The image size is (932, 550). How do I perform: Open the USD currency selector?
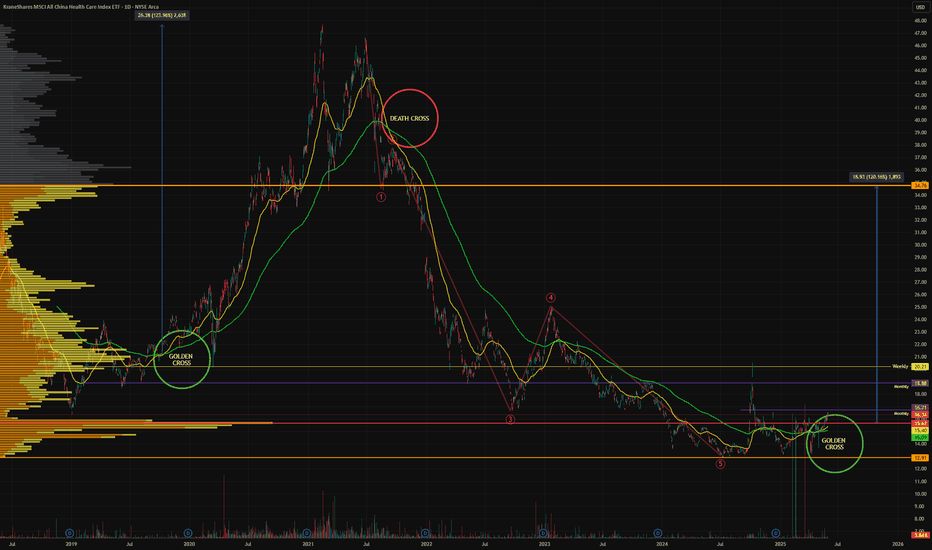point(920,7)
